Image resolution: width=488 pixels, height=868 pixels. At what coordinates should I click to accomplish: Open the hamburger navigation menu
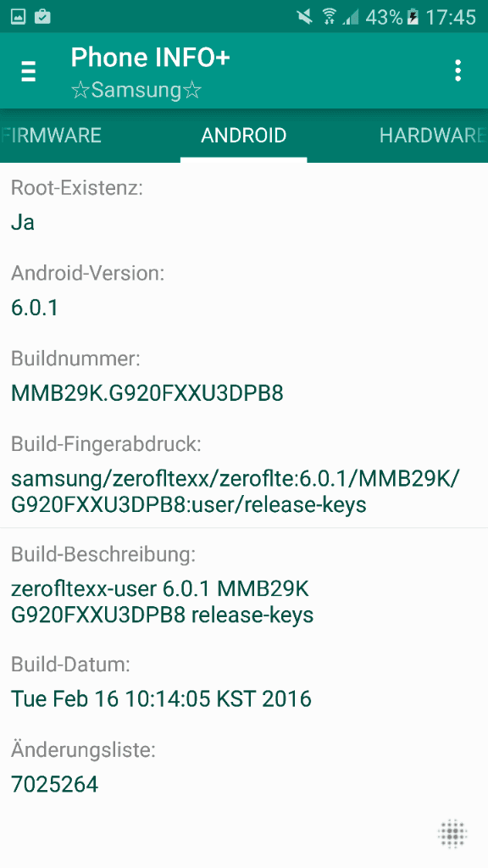[28, 71]
